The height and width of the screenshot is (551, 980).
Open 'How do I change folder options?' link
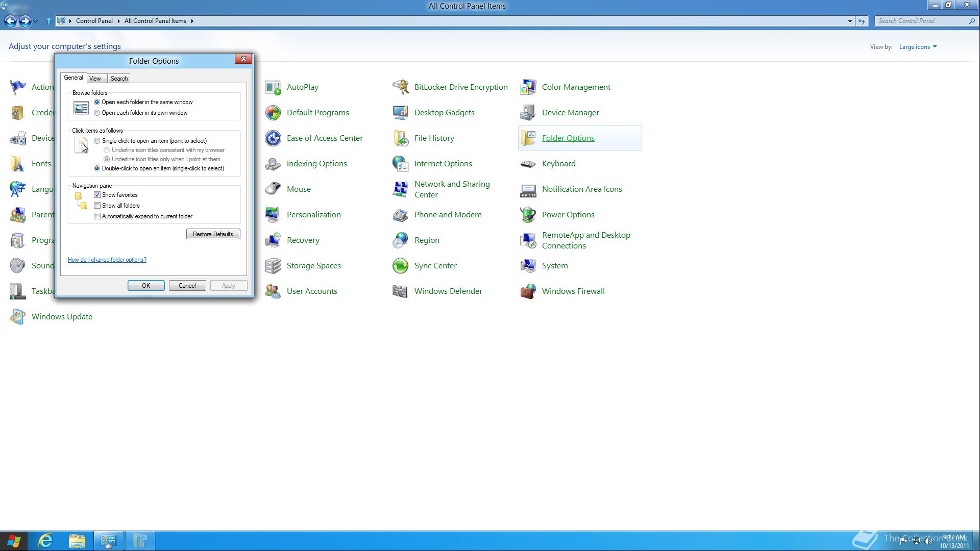[107, 260]
